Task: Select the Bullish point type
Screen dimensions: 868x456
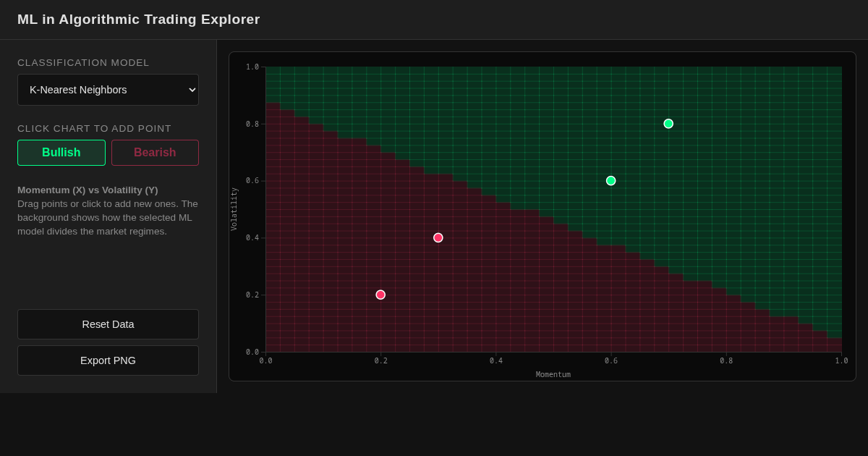Action: click(61, 153)
